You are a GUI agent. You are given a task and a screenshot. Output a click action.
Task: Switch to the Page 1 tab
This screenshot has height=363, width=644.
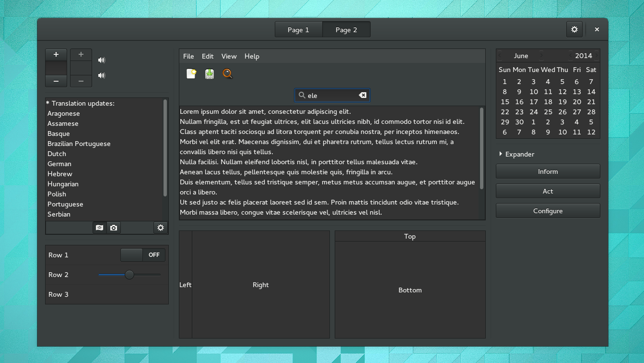298,30
